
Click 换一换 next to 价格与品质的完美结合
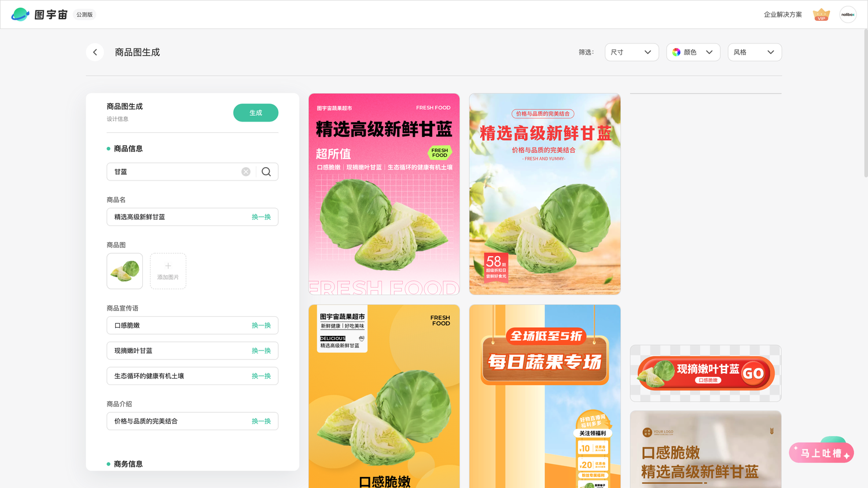(261, 422)
